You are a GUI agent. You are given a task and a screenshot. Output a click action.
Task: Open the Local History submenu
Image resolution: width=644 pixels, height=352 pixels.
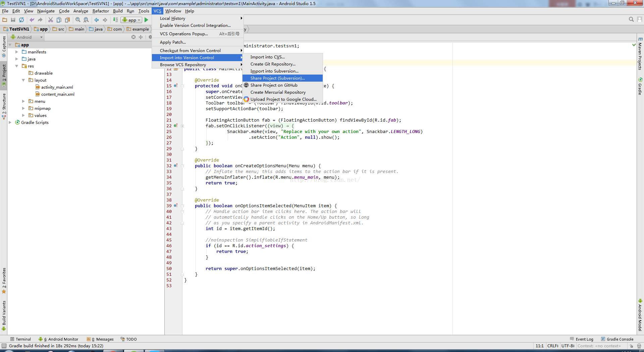(x=198, y=18)
